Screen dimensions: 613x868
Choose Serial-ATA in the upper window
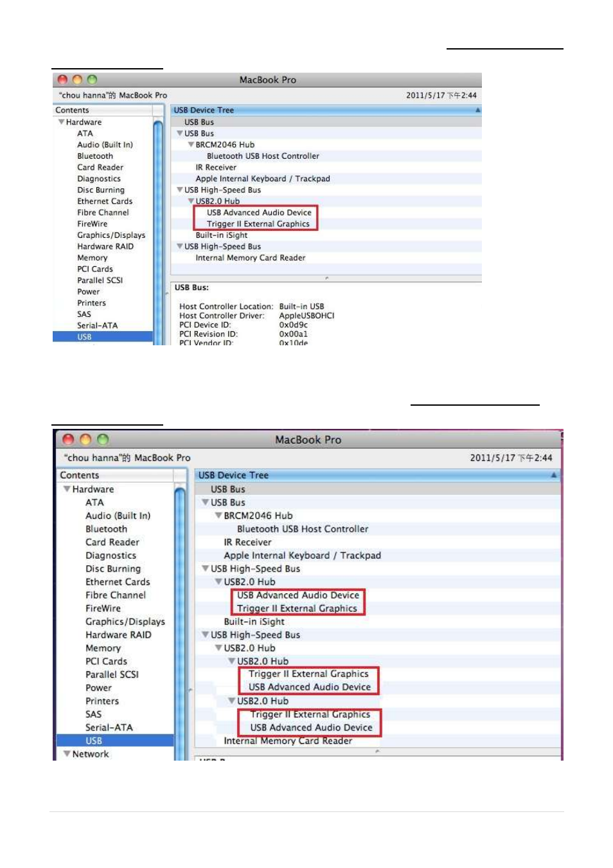click(98, 325)
